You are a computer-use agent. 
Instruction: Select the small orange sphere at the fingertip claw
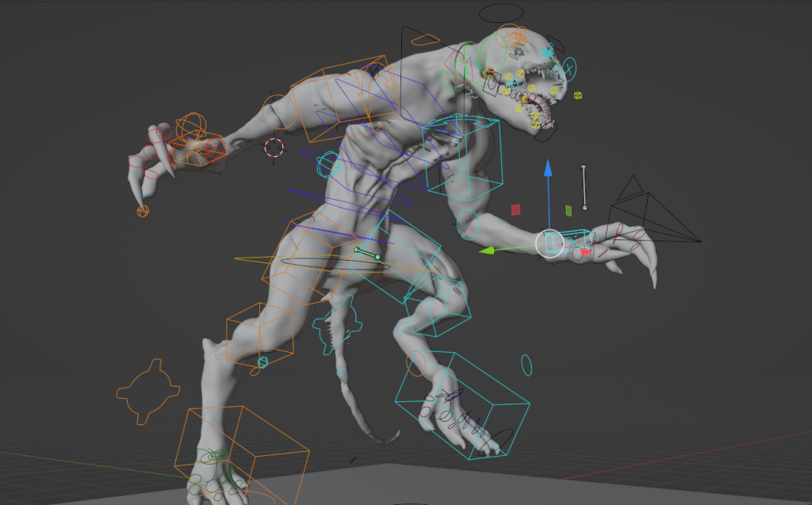143,212
